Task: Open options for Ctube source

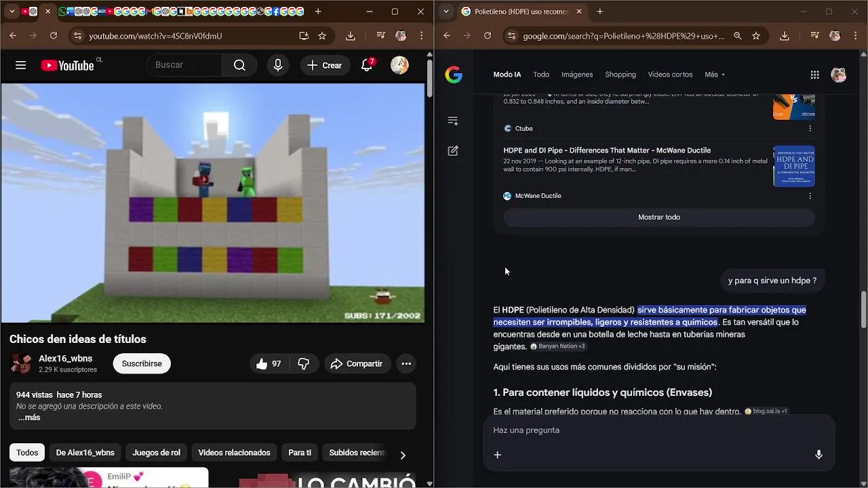Action: pyautogui.click(x=810, y=128)
